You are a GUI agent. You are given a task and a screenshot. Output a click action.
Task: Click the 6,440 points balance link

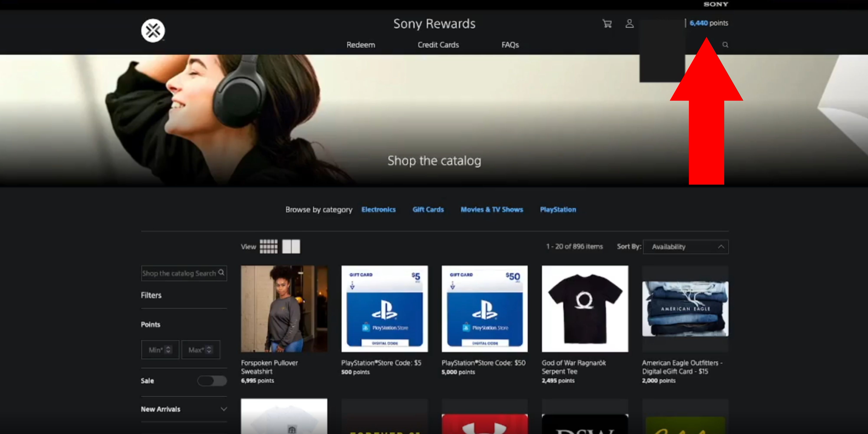click(x=709, y=23)
